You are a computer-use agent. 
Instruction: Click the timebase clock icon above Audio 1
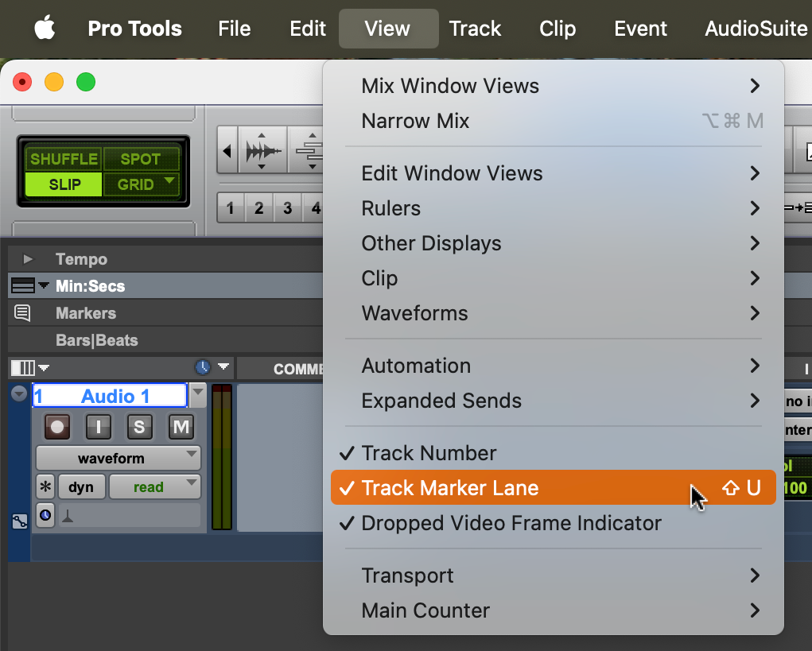point(205,367)
